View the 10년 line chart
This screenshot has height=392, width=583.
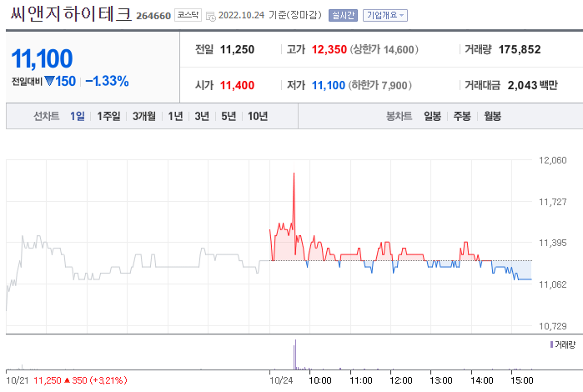258,117
